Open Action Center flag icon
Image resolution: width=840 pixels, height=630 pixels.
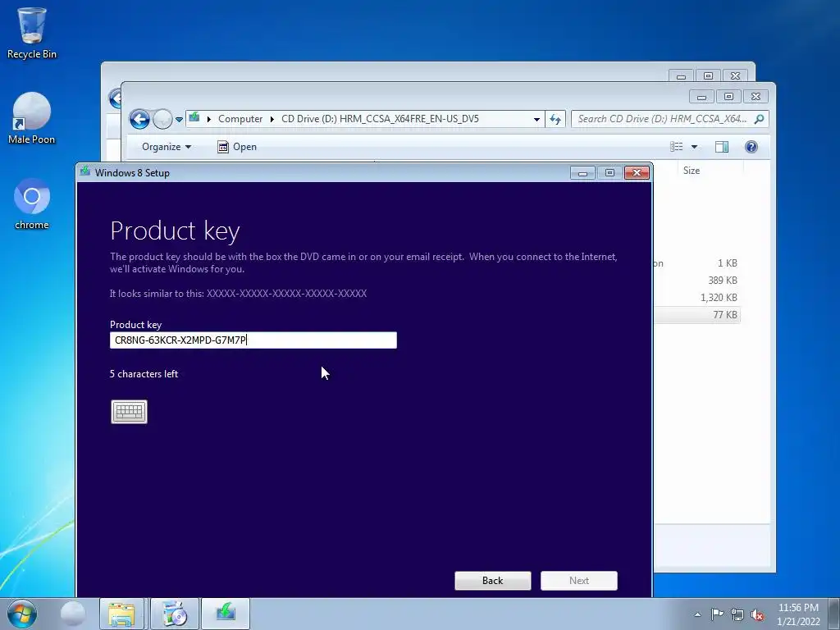click(x=717, y=614)
